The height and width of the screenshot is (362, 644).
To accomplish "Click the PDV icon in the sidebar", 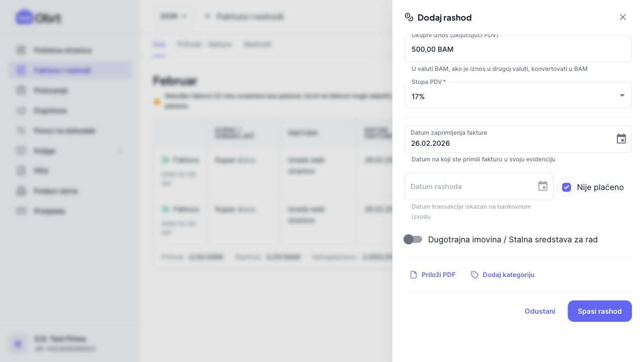I will tap(21, 171).
